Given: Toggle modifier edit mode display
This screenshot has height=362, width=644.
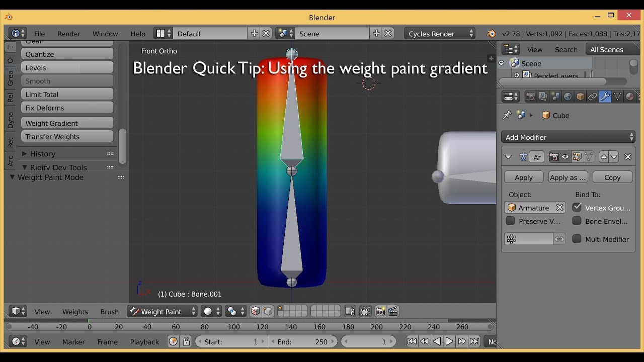Looking at the screenshot, I should (577, 157).
